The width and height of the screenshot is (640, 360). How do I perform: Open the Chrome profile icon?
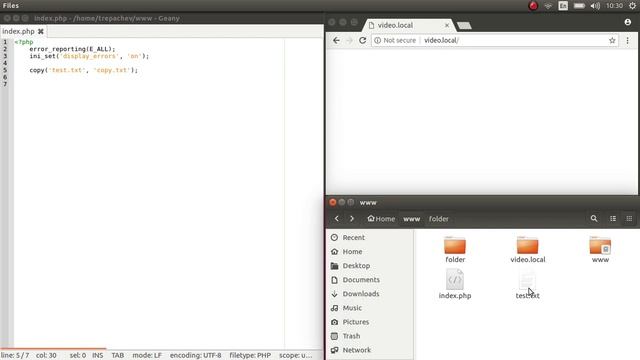[628, 22]
